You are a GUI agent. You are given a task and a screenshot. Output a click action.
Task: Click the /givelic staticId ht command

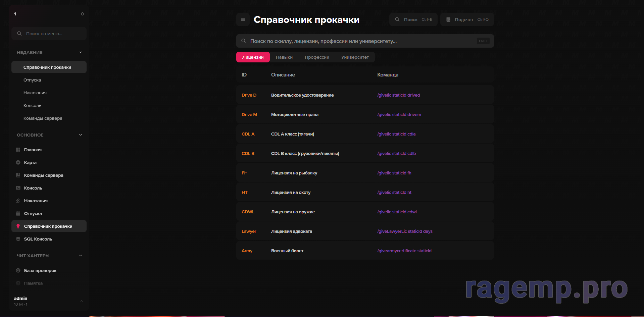click(394, 193)
